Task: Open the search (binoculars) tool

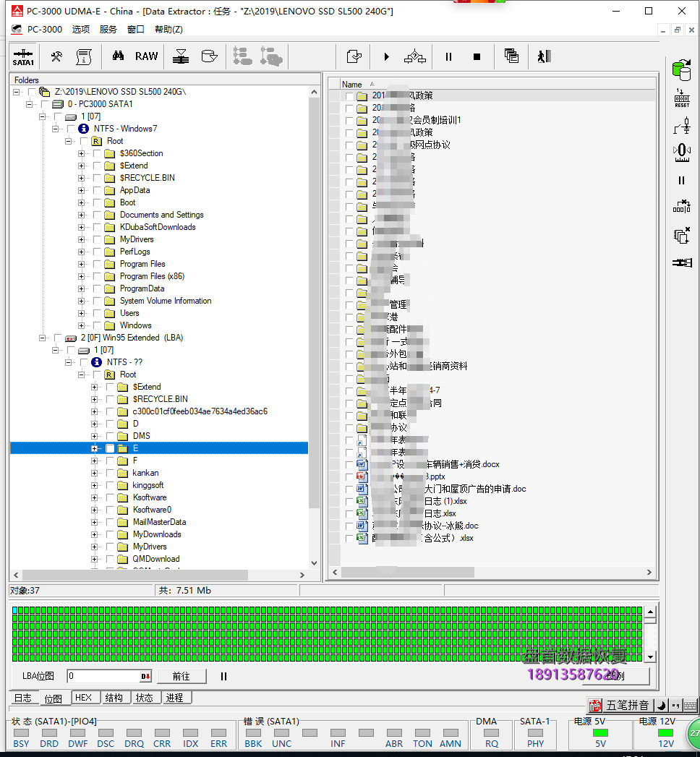Action: coord(119,56)
